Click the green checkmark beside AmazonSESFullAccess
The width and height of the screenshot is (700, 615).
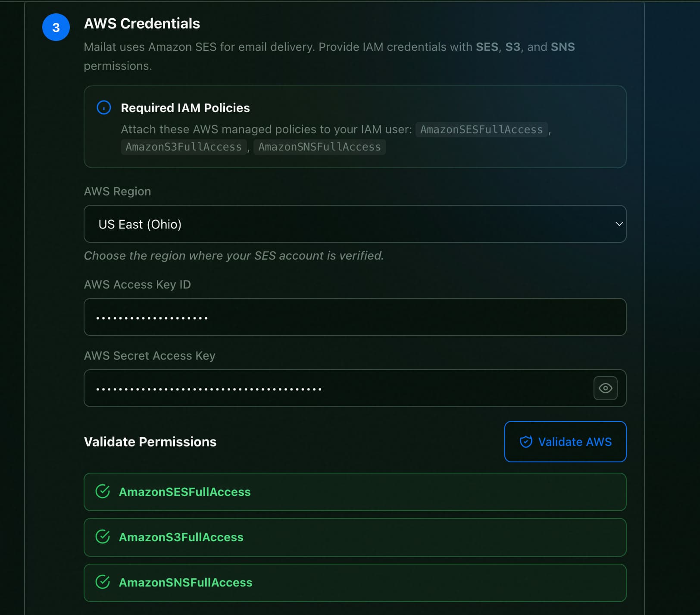tap(102, 492)
